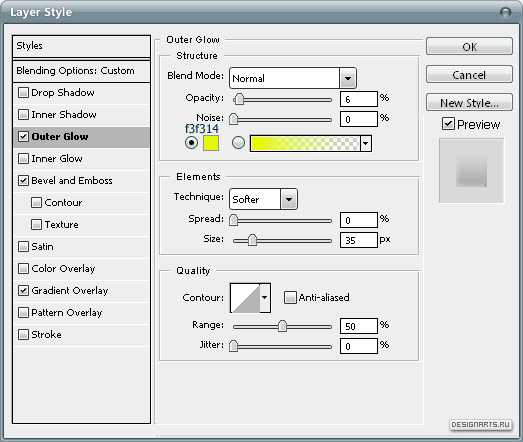Screen dimensions: 523x442
Task: Uncheck Bevel and Emboss checkbox
Action: [23, 180]
